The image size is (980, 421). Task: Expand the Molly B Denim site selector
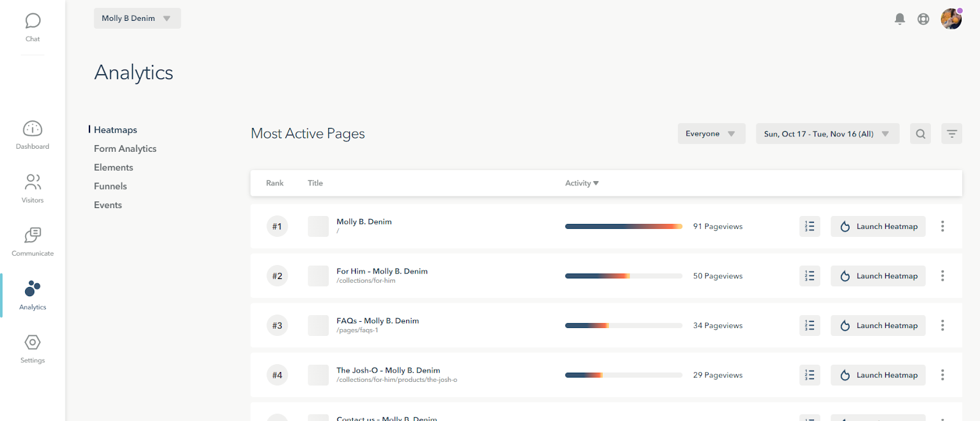click(137, 18)
